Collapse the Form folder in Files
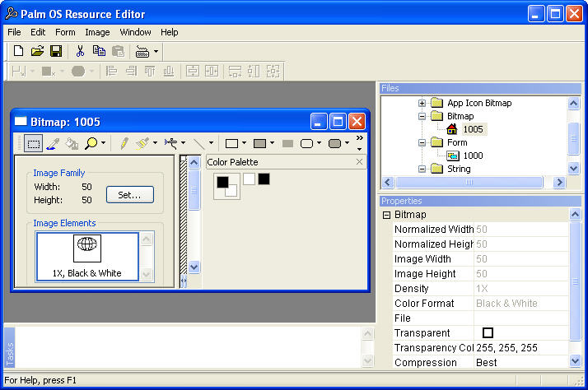Image resolution: width=588 pixels, height=390 pixels. 422,142
